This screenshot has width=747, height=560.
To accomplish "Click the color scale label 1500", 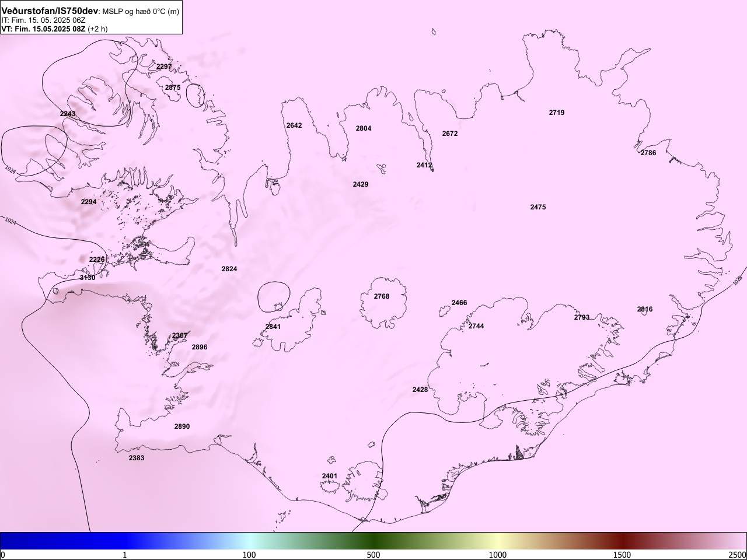I will (x=622, y=554).
